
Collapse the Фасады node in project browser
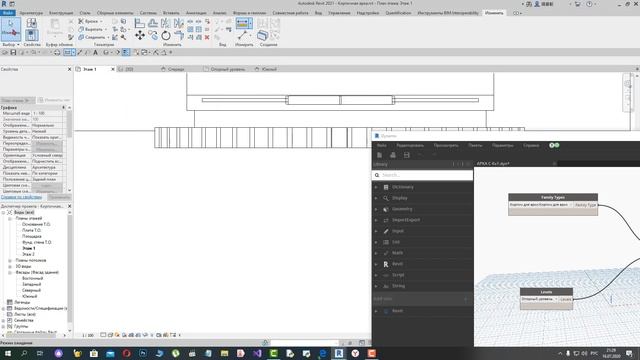(10, 272)
